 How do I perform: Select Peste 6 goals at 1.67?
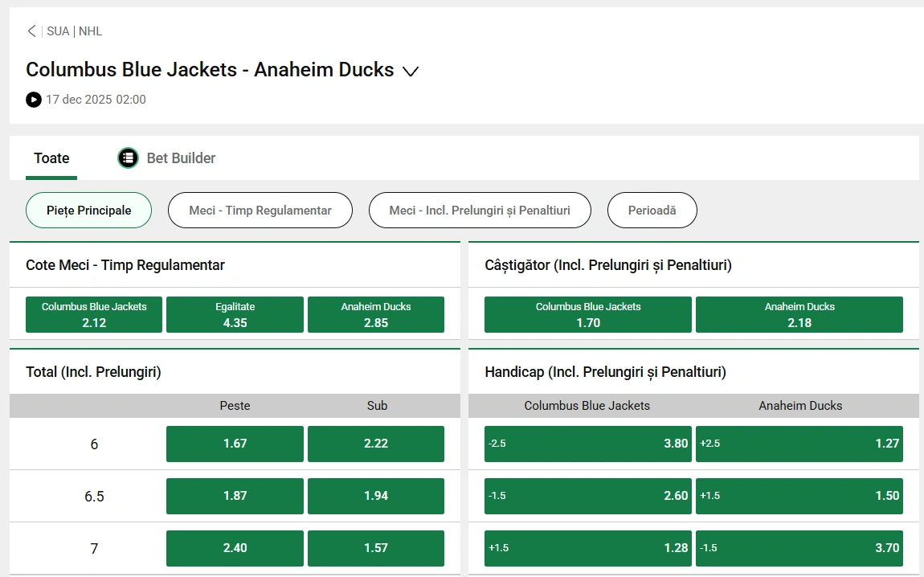pos(235,444)
